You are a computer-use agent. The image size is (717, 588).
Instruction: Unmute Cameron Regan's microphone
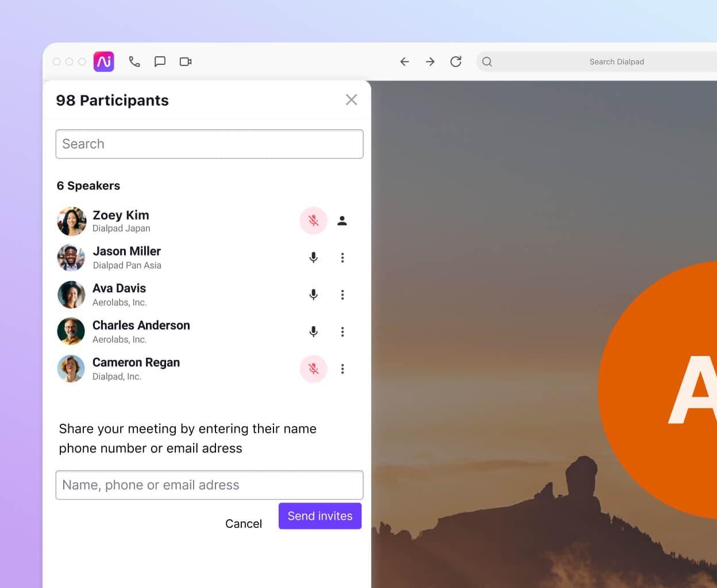(x=313, y=369)
